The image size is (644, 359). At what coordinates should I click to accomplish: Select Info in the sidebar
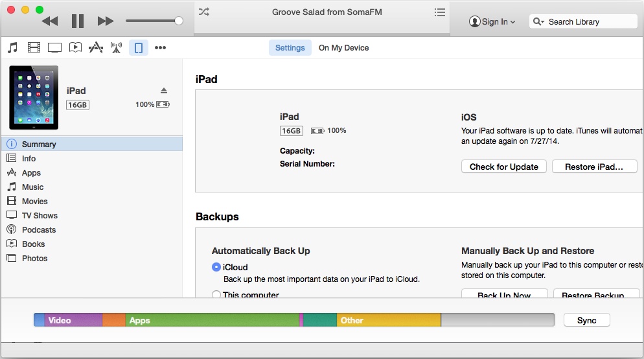pyautogui.click(x=92, y=159)
